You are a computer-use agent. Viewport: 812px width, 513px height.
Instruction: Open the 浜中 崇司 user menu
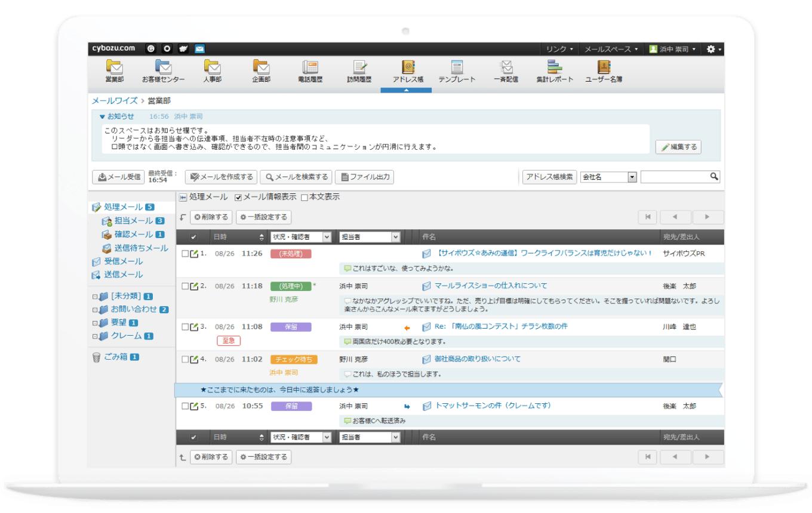click(672, 49)
